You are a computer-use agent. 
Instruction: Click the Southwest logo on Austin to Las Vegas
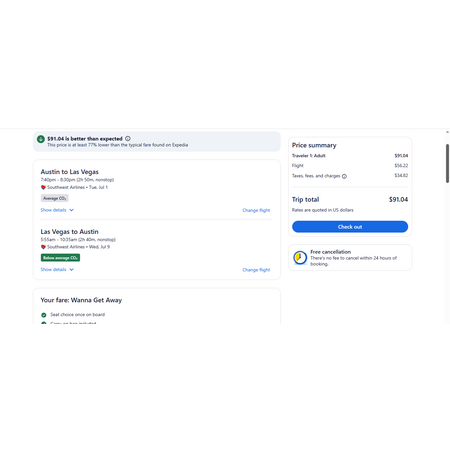point(43,187)
